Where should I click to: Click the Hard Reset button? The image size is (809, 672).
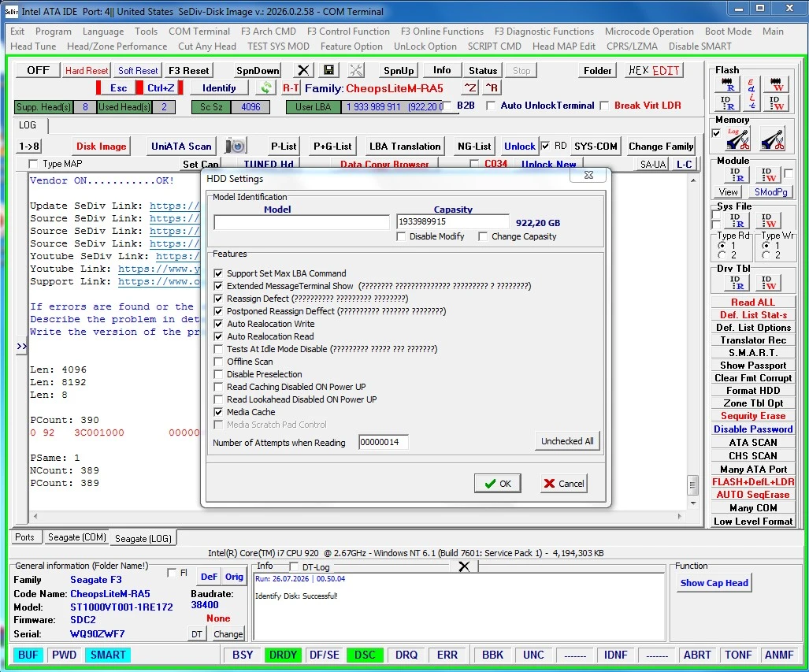coord(86,70)
